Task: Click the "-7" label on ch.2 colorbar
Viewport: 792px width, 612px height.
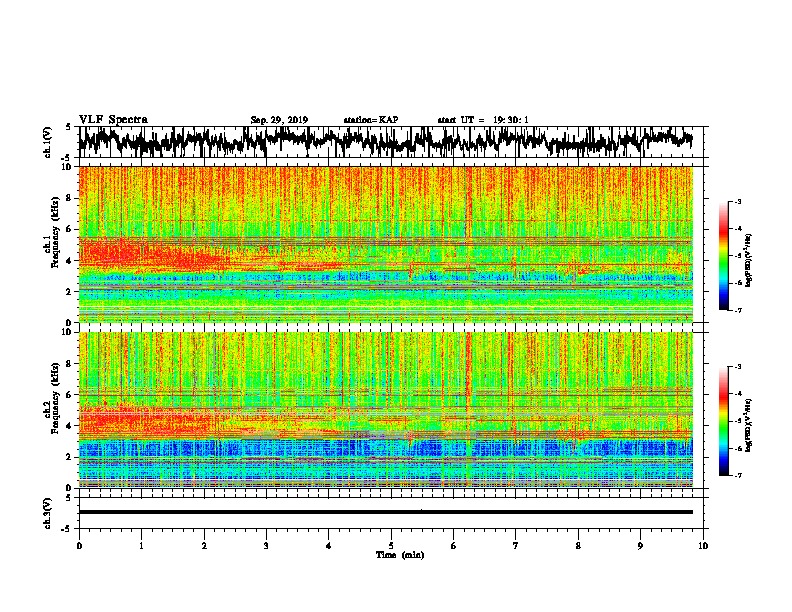Action: click(x=737, y=476)
